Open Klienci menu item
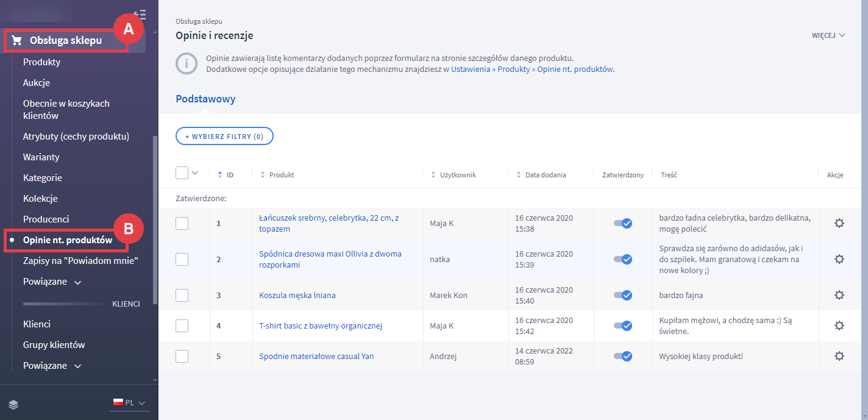Screen dimensions: 868x420 (x=37, y=324)
